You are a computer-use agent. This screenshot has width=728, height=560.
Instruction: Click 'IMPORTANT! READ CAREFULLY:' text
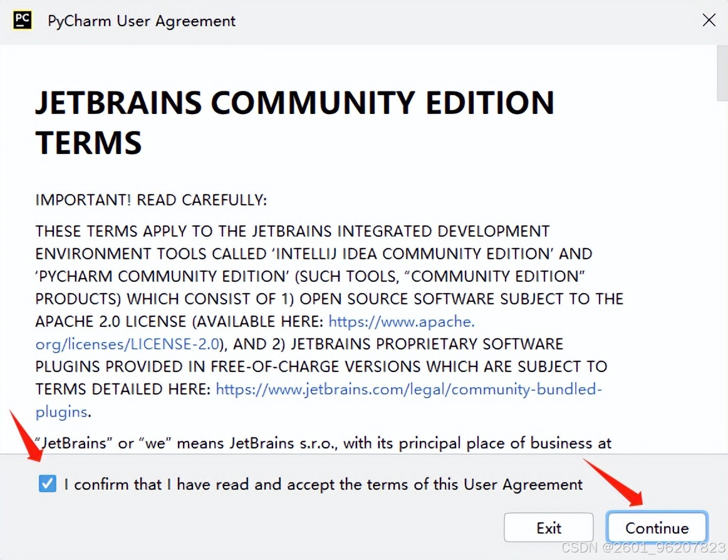(152, 200)
